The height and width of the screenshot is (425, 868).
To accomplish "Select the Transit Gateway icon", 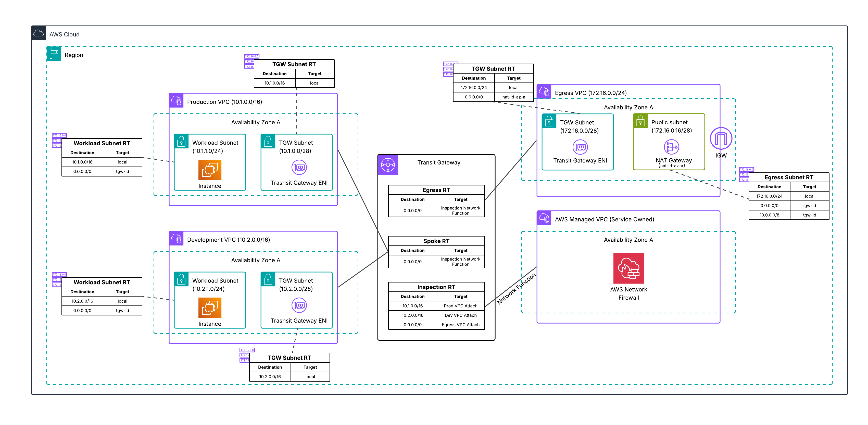I will [388, 165].
